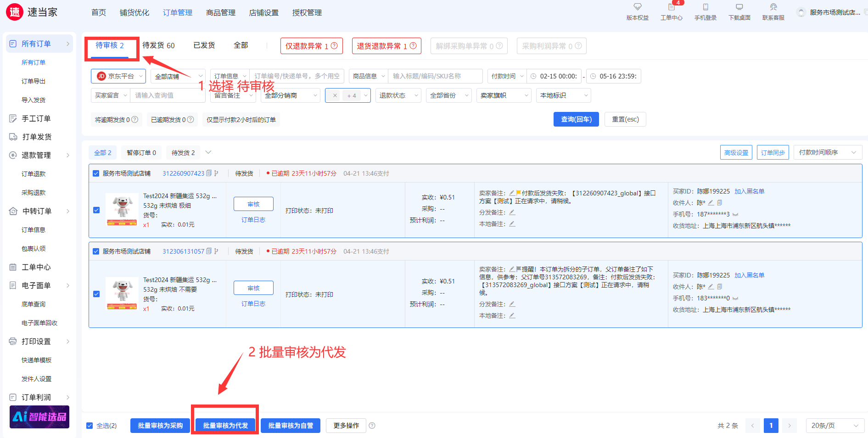This screenshot has height=438, width=868.
Task: Click the 下载桌面 desktop download icon
Action: [739, 7]
